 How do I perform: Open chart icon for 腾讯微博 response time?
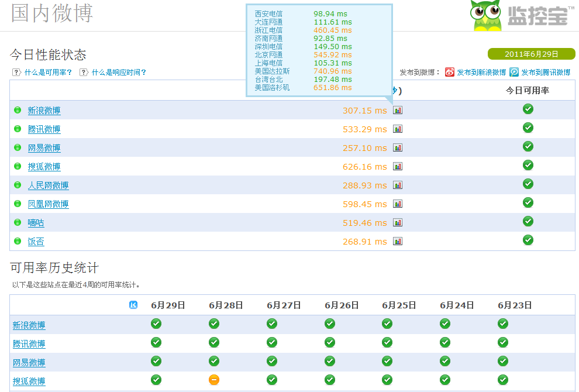(x=398, y=129)
